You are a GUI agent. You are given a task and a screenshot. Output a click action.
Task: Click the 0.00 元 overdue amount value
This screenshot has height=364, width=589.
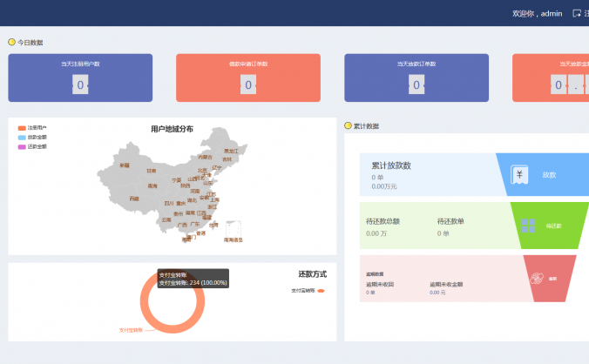click(437, 293)
